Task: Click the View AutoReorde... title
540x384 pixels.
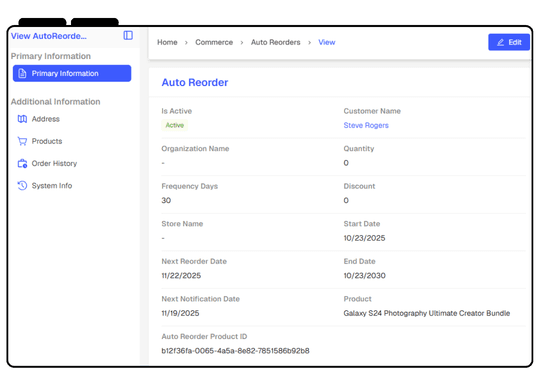Action: [x=49, y=36]
